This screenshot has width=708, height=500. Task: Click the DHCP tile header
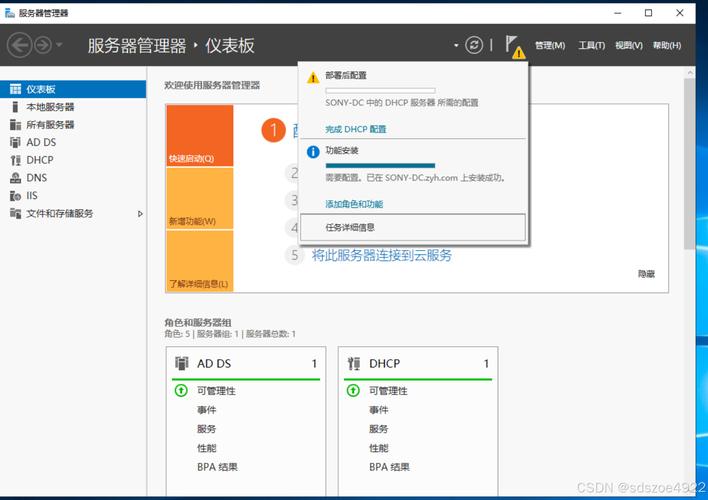(x=418, y=364)
